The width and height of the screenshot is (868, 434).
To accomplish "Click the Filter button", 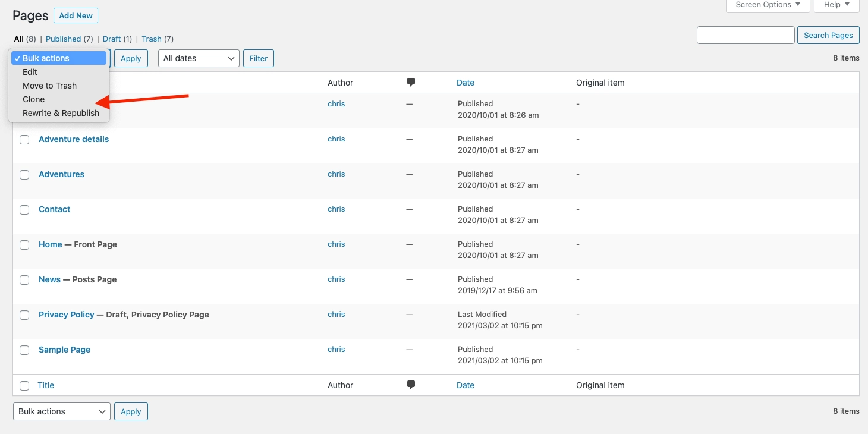I will pos(259,58).
